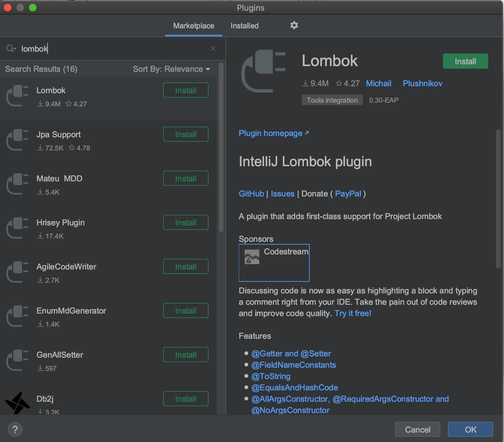The image size is (504, 442).
Task: Open the Plugin homepage link
Action: tap(274, 133)
